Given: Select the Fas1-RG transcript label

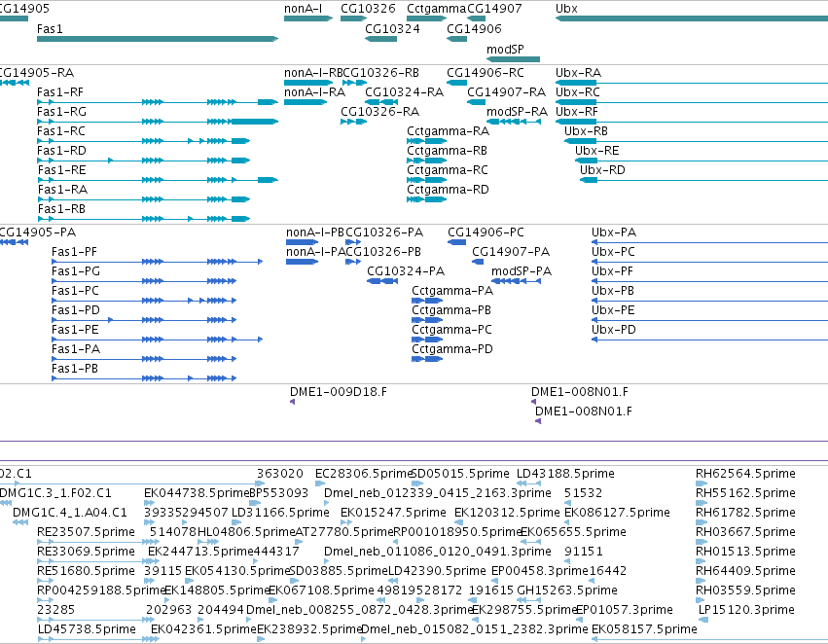Looking at the screenshot, I should (x=61, y=112).
